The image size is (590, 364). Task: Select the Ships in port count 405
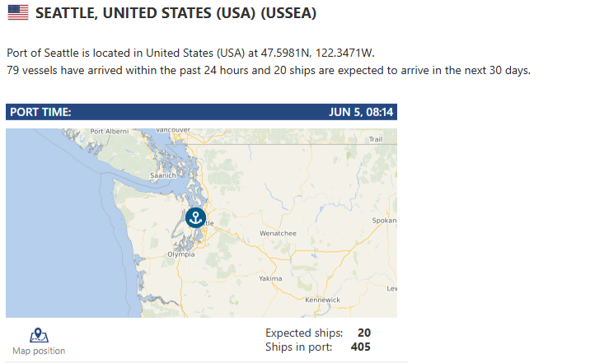[x=360, y=347]
